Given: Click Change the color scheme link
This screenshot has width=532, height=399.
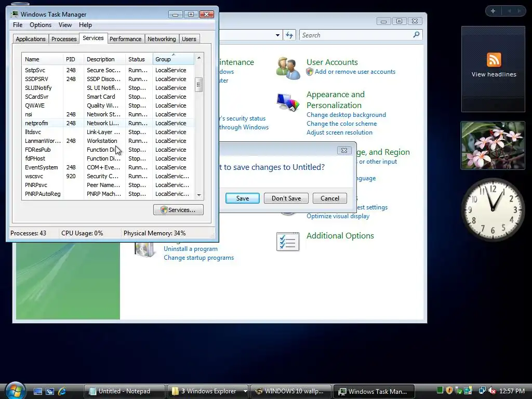Looking at the screenshot, I should [342, 124].
